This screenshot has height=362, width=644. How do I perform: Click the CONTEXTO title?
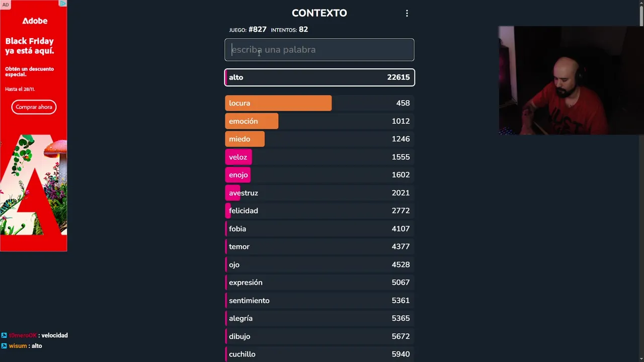click(x=319, y=13)
